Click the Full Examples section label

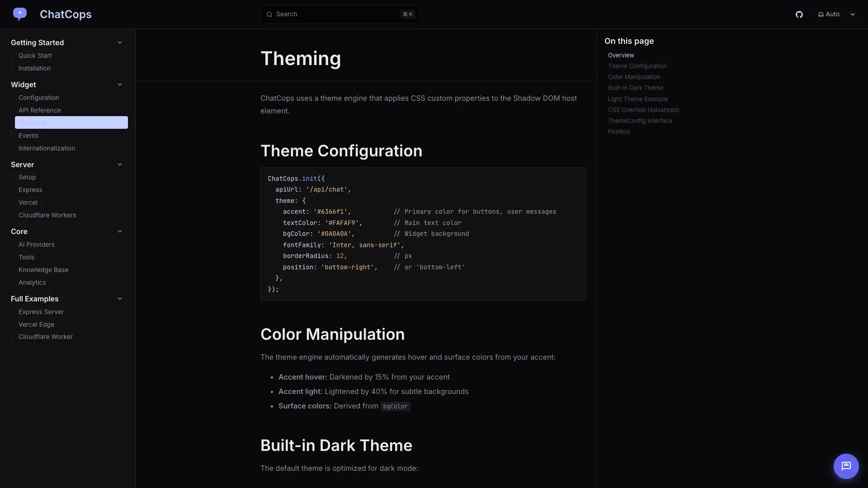[x=35, y=299]
